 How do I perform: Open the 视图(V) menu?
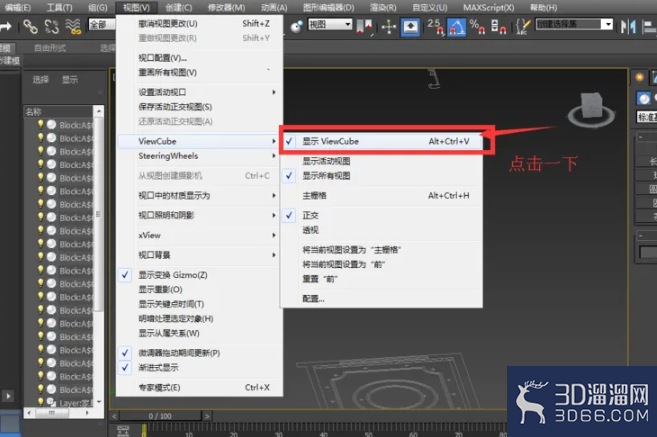coord(136,8)
